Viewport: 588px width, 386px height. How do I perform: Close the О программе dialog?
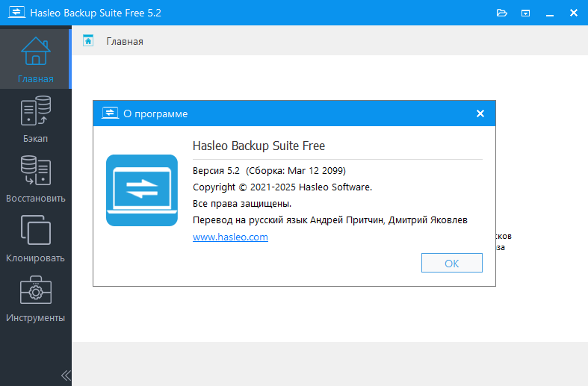(x=480, y=113)
